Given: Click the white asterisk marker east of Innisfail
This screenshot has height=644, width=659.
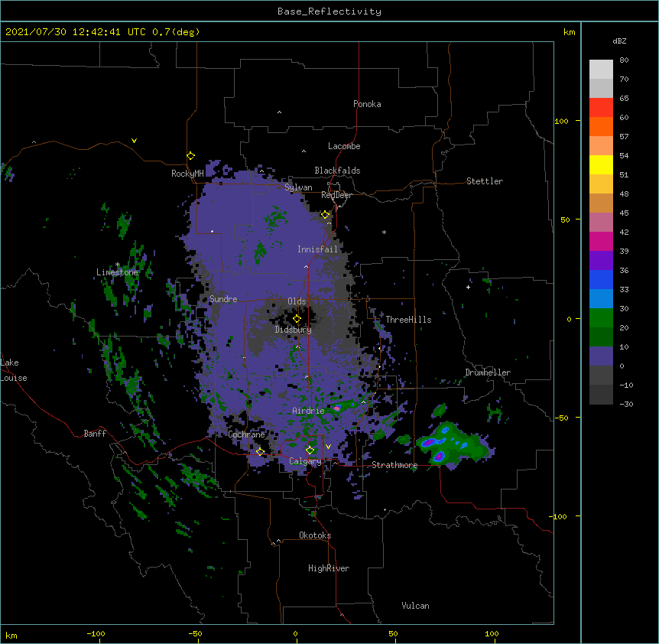Looking at the screenshot, I should pos(384,232).
